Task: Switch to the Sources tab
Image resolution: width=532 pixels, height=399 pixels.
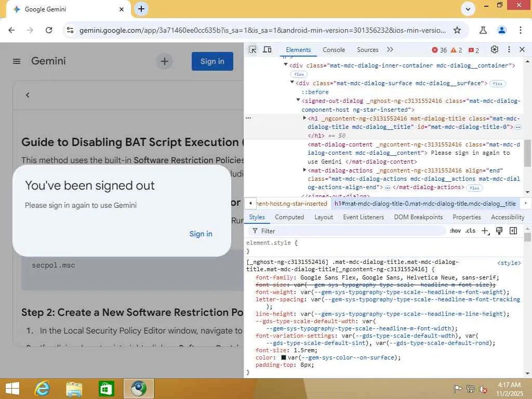Action: 367,49
